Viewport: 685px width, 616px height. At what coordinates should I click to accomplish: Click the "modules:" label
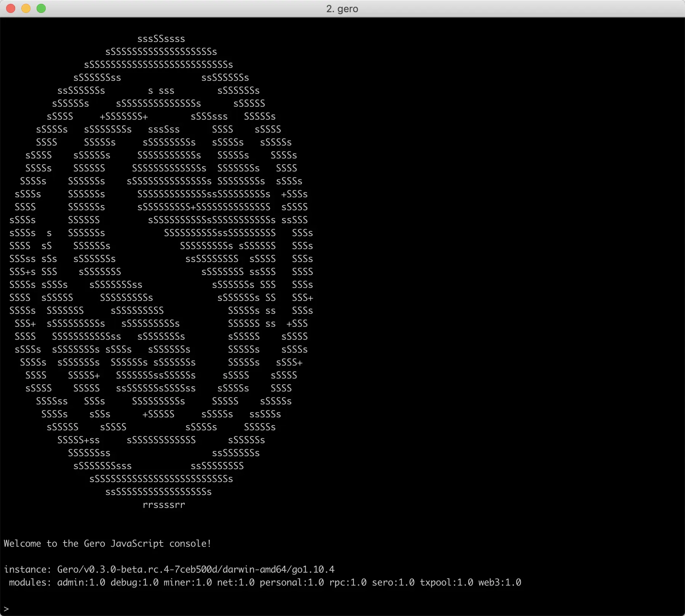[x=30, y=582]
